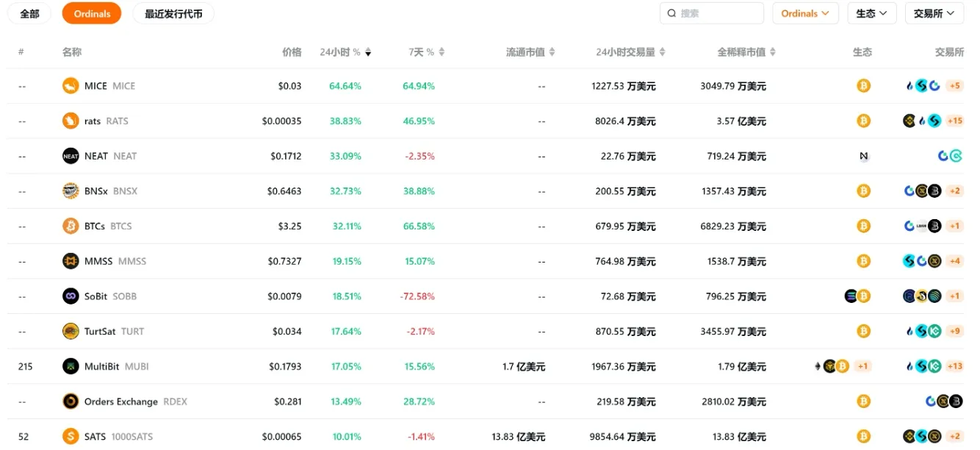This screenshot has width=980, height=450.
Task: Expand the orange Ordinals dropdown filter
Action: point(805,13)
